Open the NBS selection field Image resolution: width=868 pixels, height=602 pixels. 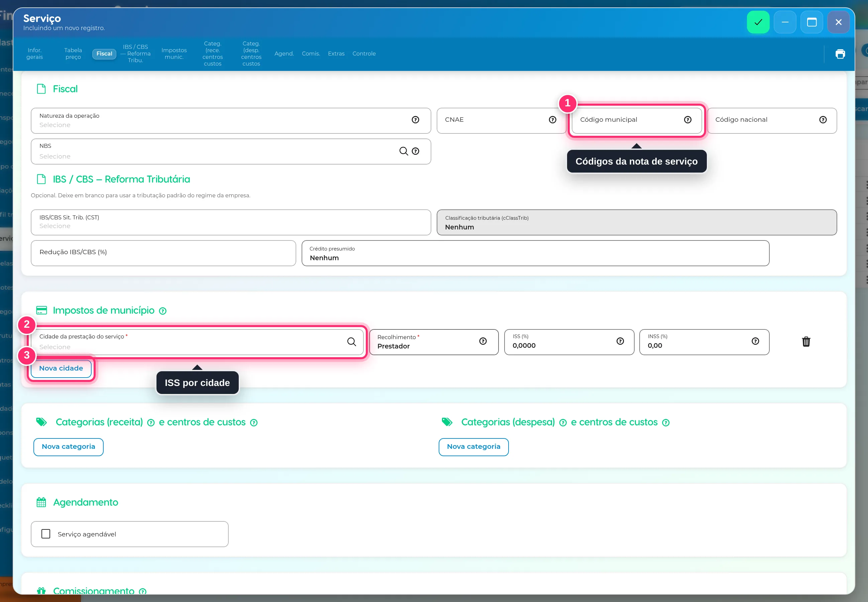(231, 152)
